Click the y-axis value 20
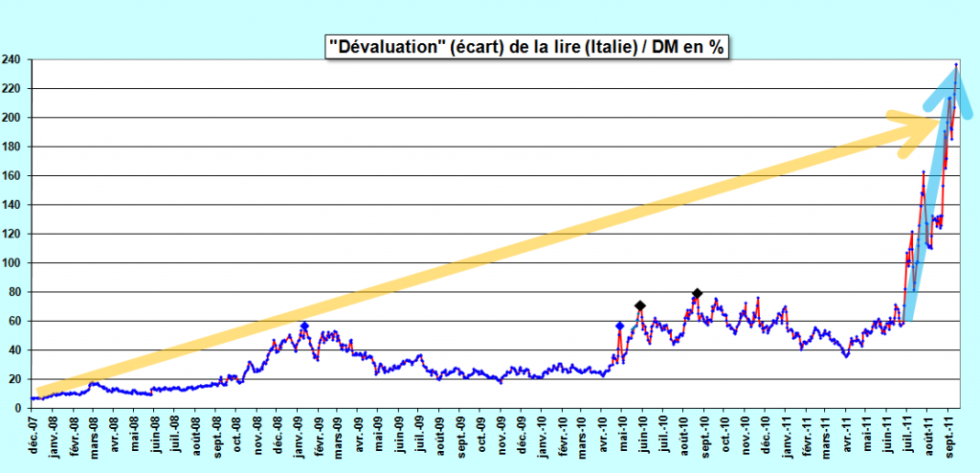The width and height of the screenshot is (980, 473). (13, 379)
